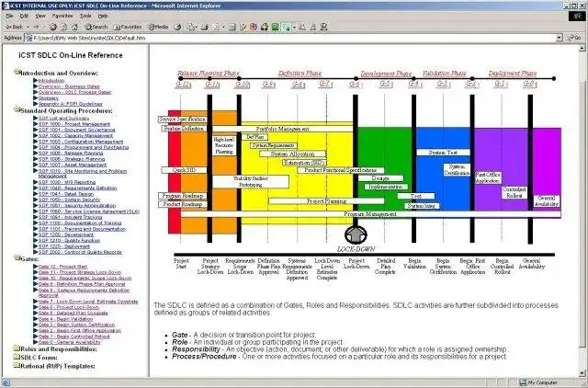Click the Program Management bar in diagram
Viewport: 588px width, 388px height.
370,214
